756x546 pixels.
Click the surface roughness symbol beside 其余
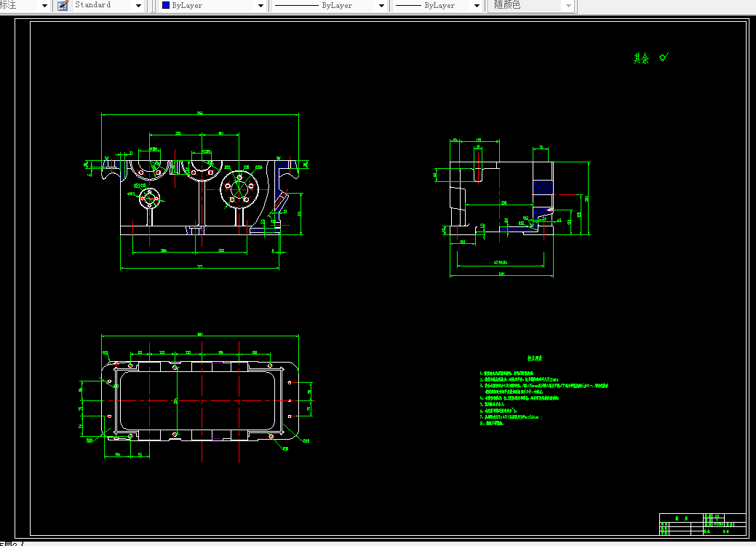664,58
